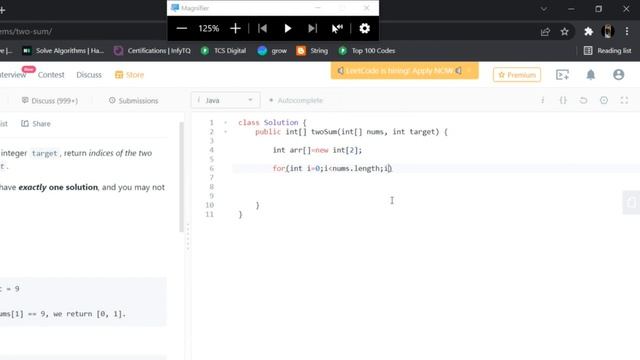Open LeetCode user account icon
Image resolution: width=640 pixels, height=360 pixels.
pyautogui.click(x=618, y=75)
